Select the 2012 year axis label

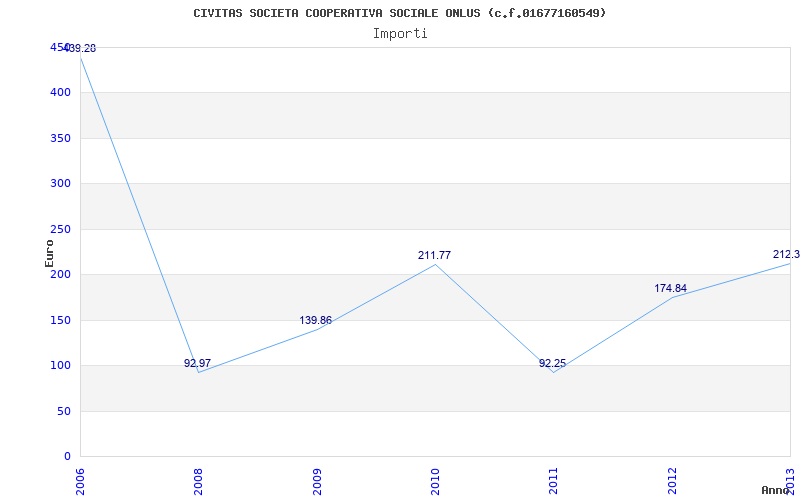click(x=672, y=481)
